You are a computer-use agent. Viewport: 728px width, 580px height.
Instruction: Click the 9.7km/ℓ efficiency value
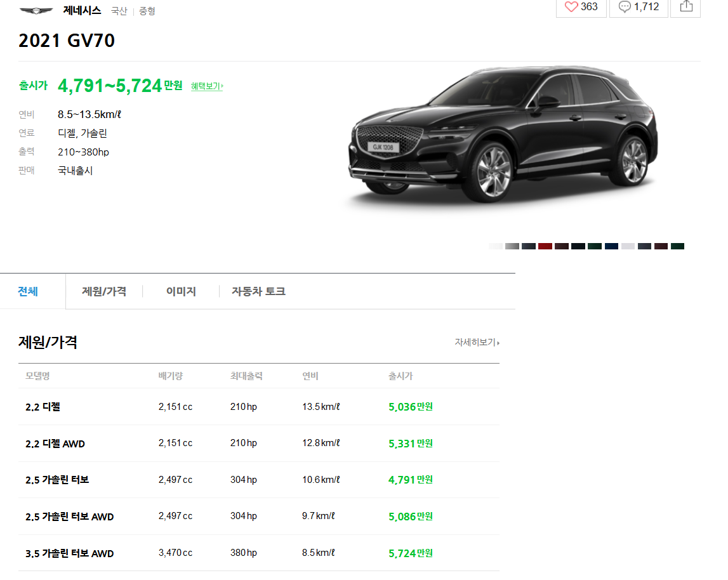[318, 516]
